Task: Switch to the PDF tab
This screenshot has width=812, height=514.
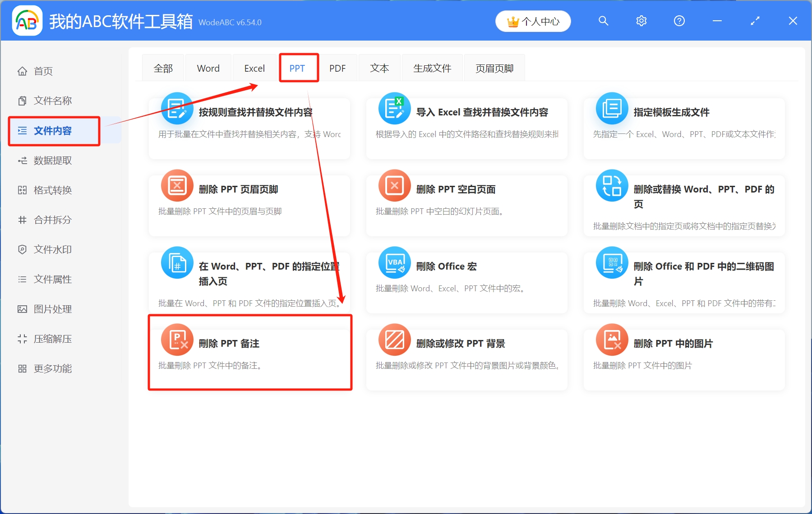Action: click(338, 68)
